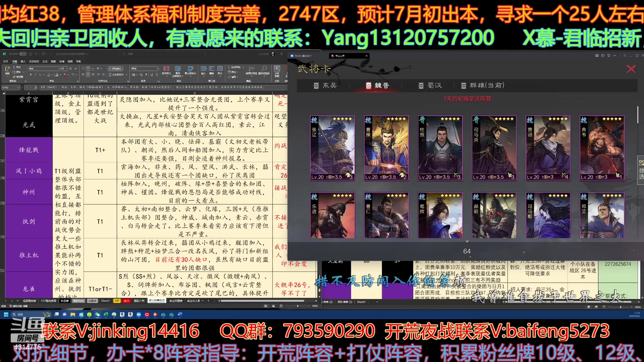Switch to the 公式 (Formulas) ribbon tab
Viewport: 644px width, 362px height.
pyautogui.click(x=45, y=61)
